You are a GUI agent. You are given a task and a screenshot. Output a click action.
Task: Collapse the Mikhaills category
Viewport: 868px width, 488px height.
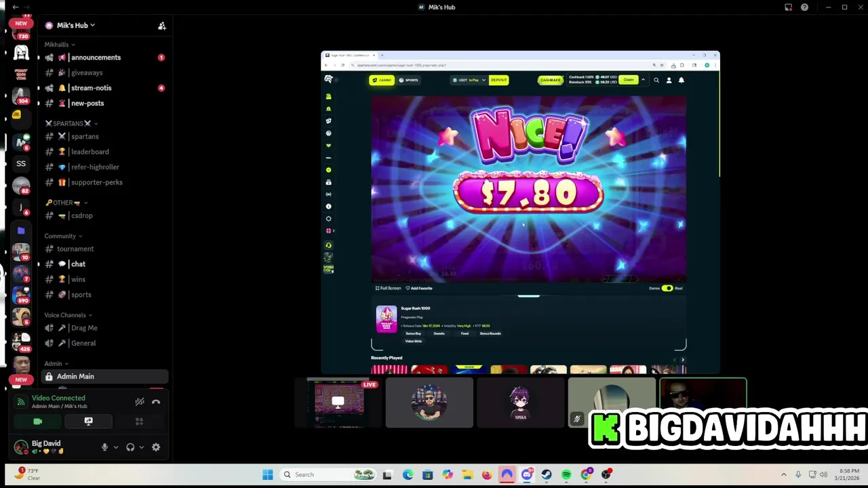pos(60,45)
